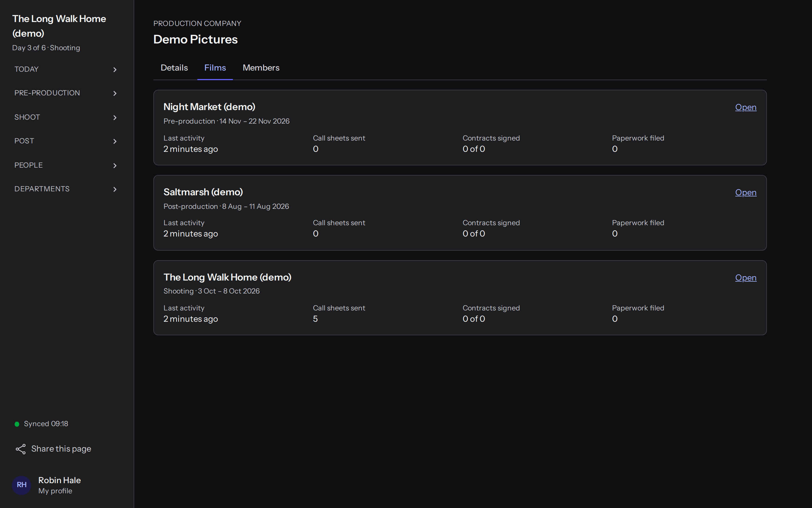Viewport: 812px width, 508px height.
Task: Click the SHOOT sidebar label
Action: click(27, 117)
